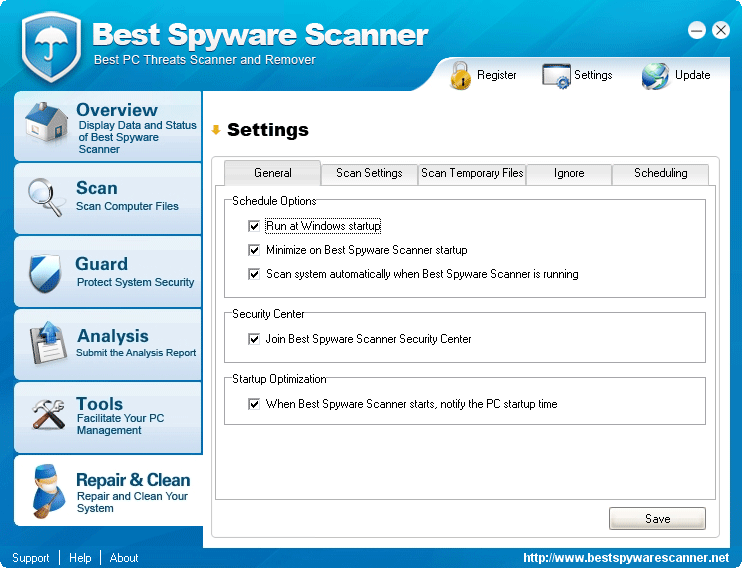
Task: Click the Update label in top bar
Action: point(692,75)
